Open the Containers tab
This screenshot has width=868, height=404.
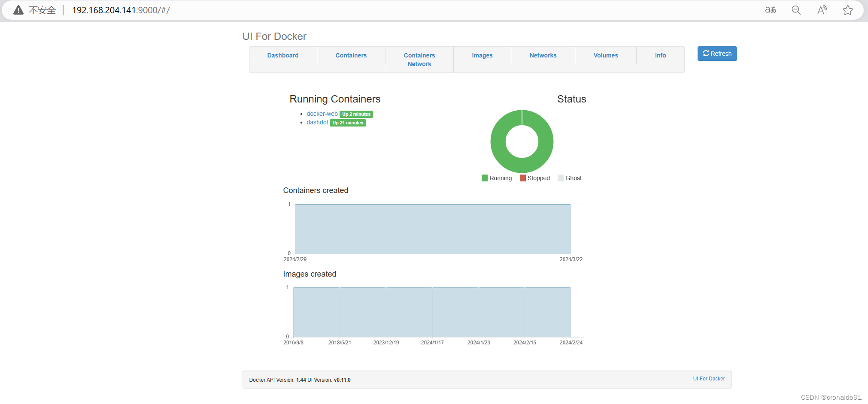point(351,55)
